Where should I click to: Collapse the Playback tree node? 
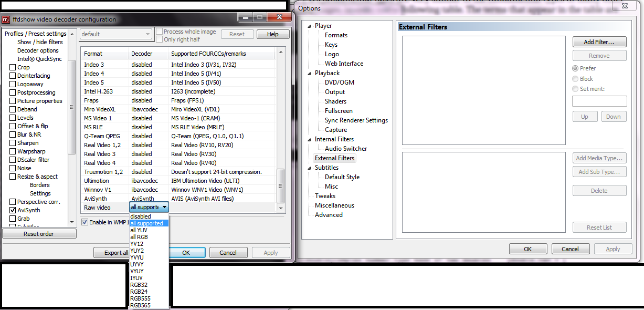pos(309,73)
